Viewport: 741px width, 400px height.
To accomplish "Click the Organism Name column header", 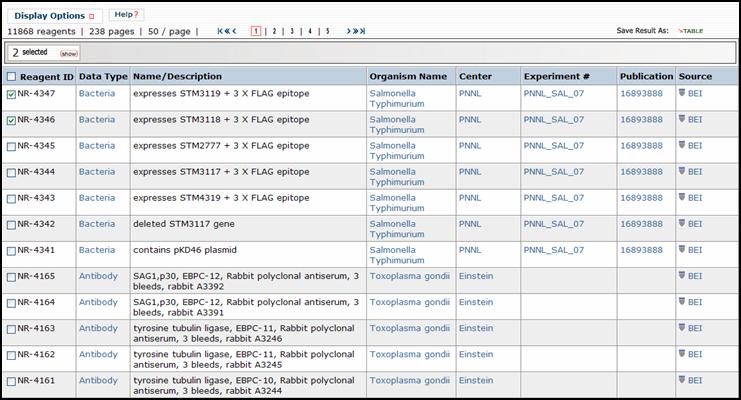I will click(x=407, y=77).
